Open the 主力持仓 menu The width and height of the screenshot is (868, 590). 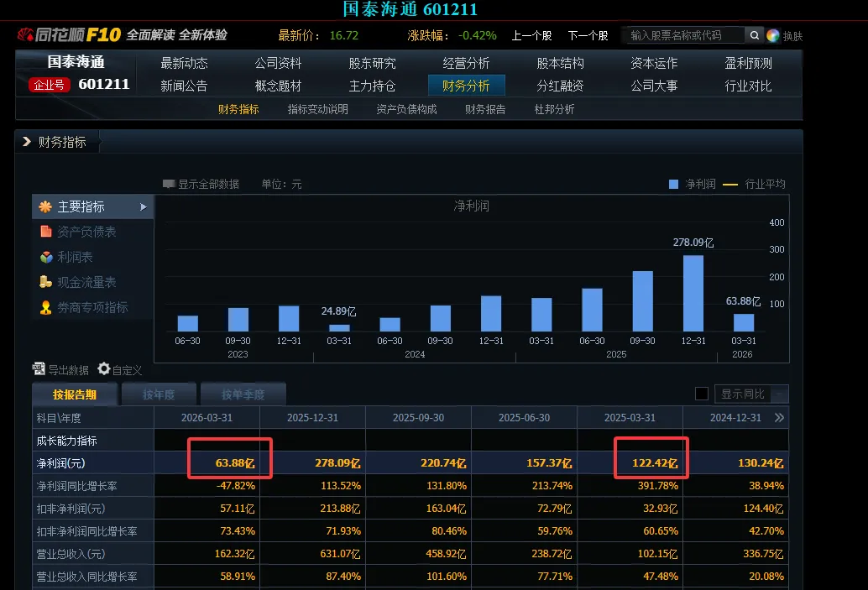pos(372,86)
